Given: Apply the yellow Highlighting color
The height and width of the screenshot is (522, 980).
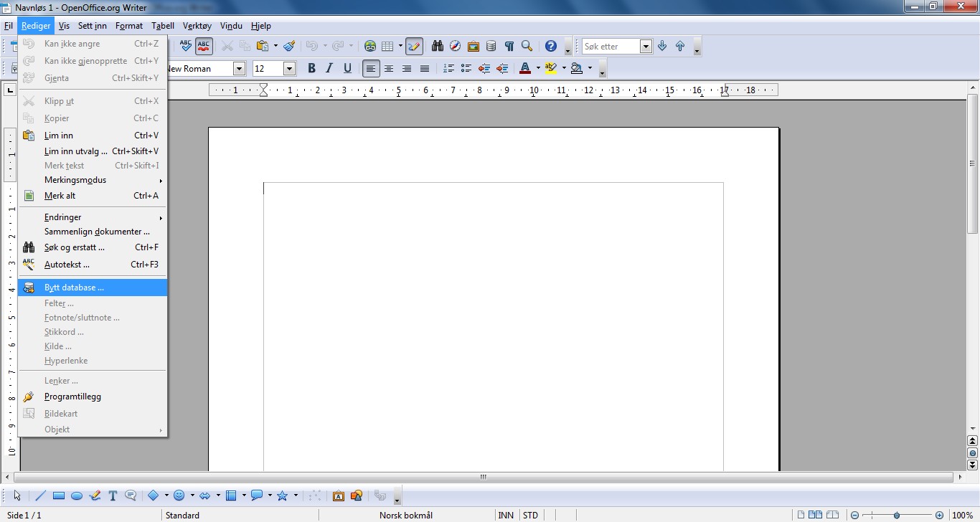Looking at the screenshot, I should click(551, 69).
